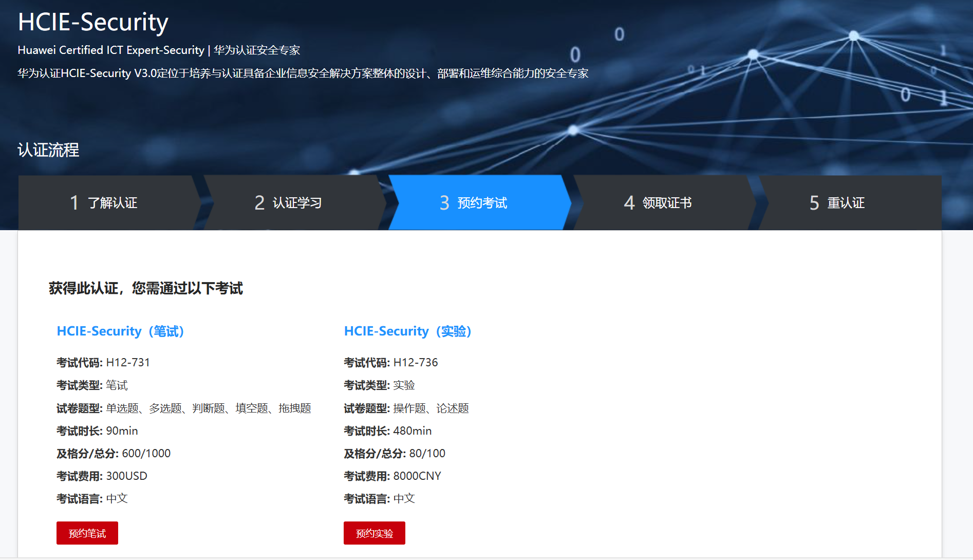Click the 90min exam duration value

pos(122,431)
